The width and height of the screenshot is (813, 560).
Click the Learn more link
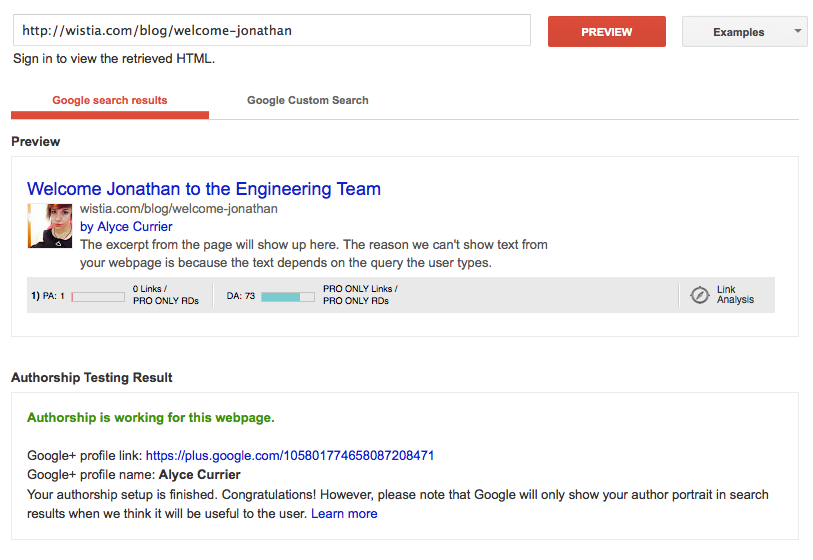click(x=344, y=514)
